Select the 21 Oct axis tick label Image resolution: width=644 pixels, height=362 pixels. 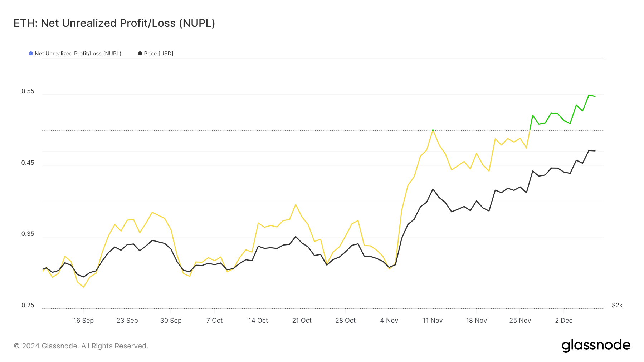pos(302,321)
